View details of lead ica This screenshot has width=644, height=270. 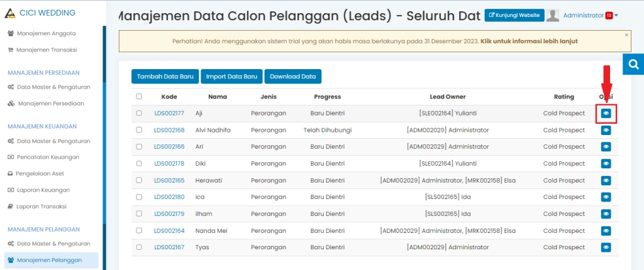click(x=606, y=197)
